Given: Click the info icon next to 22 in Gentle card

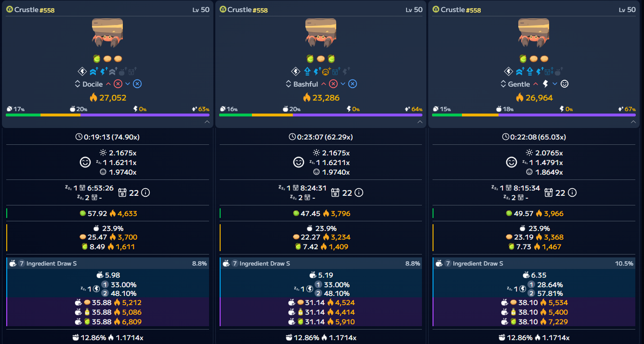Looking at the screenshot, I should tap(572, 193).
